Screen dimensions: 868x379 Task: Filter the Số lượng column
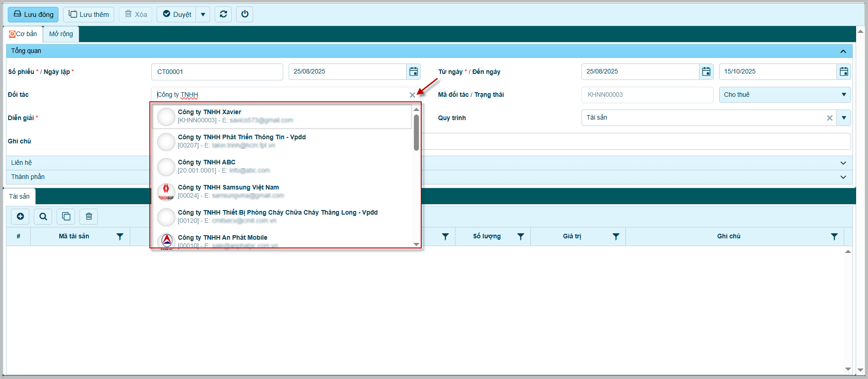coord(520,237)
